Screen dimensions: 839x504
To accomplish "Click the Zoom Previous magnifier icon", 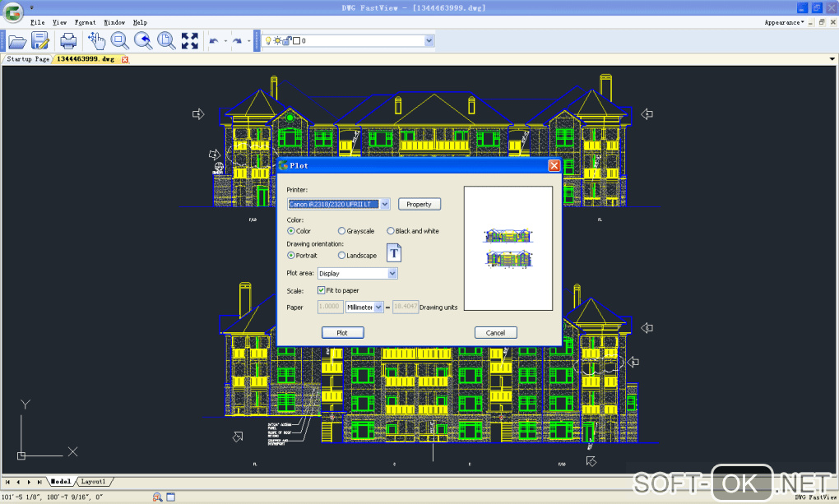I will pos(143,40).
